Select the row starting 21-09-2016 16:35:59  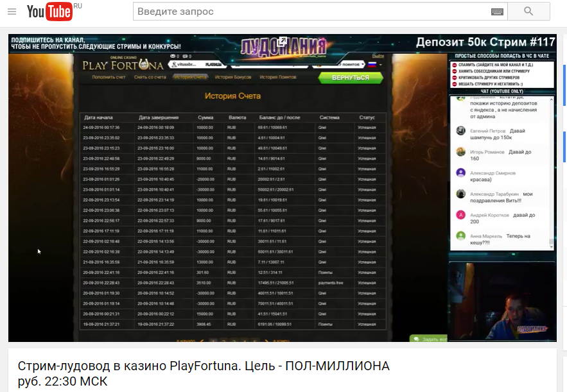click(x=233, y=262)
